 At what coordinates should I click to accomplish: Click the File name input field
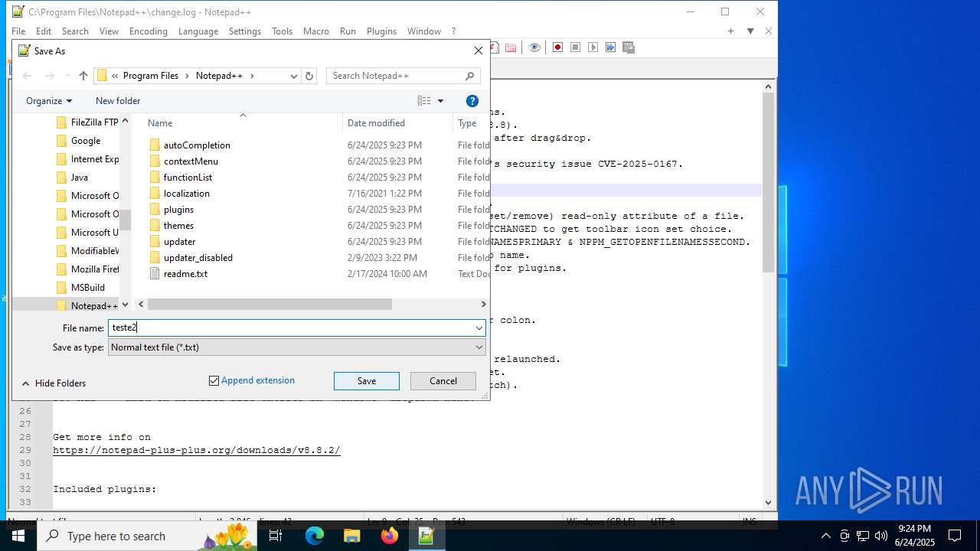point(291,328)
